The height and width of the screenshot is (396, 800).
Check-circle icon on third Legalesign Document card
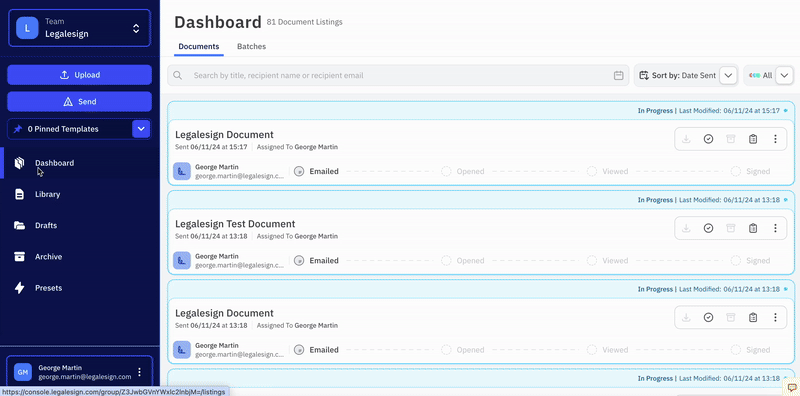coord(708,317)
